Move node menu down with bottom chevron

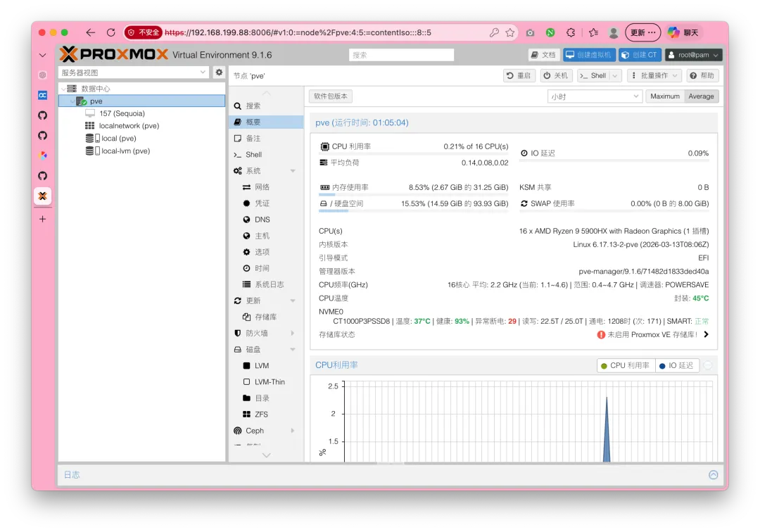coord(266,455)
